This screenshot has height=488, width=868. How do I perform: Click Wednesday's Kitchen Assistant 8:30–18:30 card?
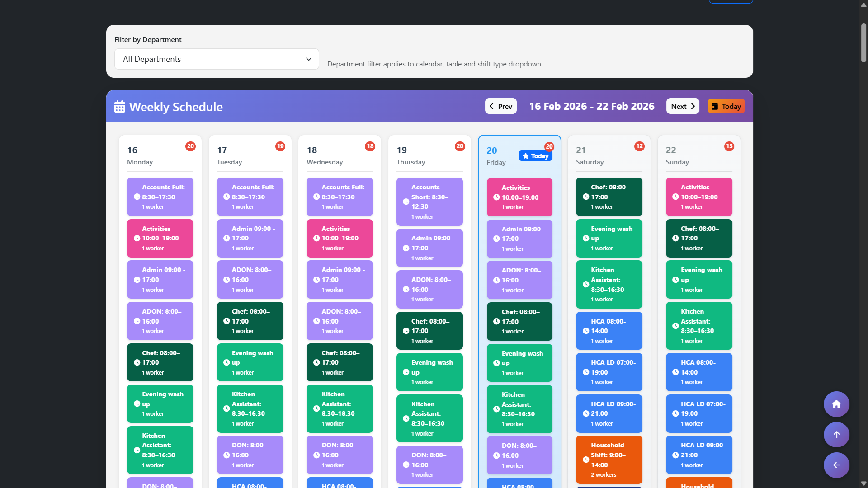(340, 408)
